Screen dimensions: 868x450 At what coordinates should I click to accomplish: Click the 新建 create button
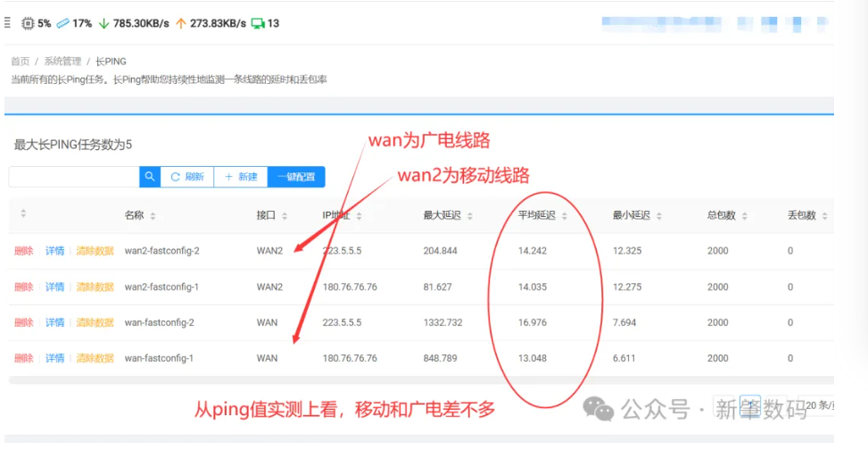tap(241, 177)
